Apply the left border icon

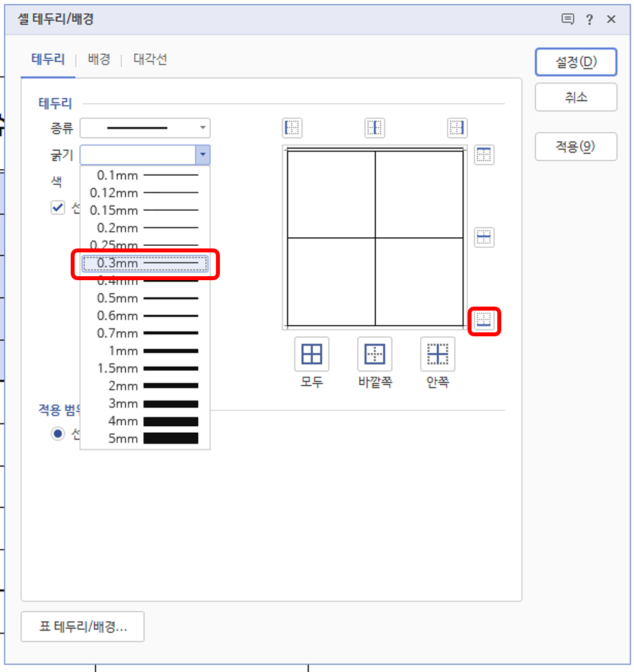coord(292,128)
